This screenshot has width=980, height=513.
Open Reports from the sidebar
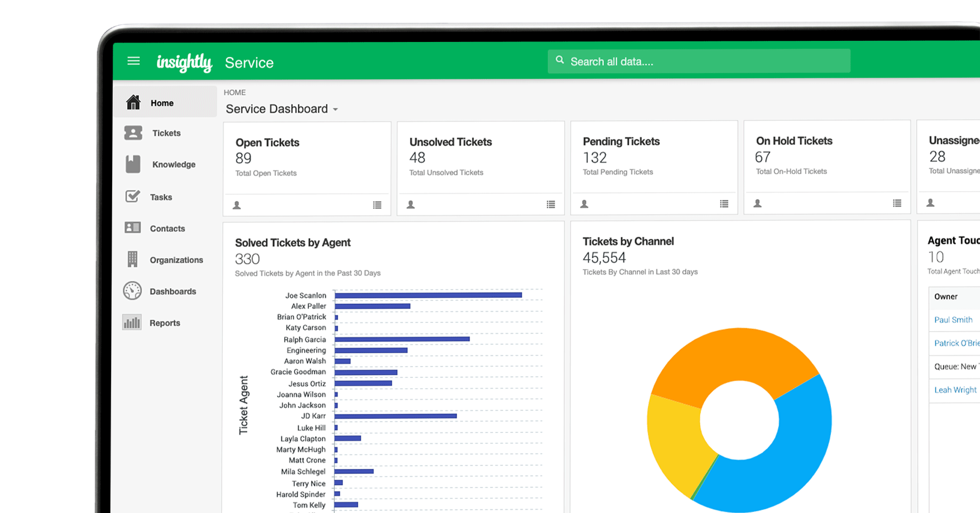tap(164, 322)
